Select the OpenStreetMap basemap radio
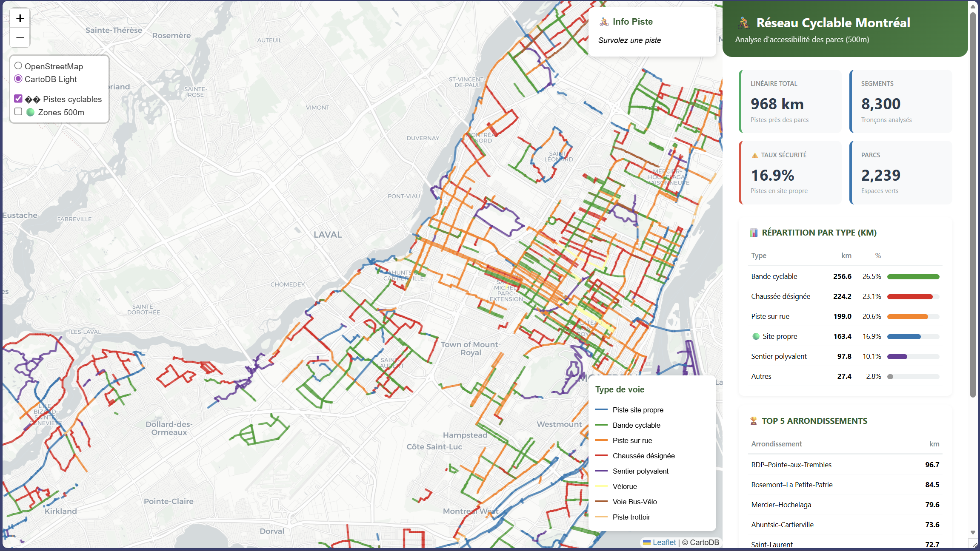Viewport: 980px width, 551px height. coord(18,66)
